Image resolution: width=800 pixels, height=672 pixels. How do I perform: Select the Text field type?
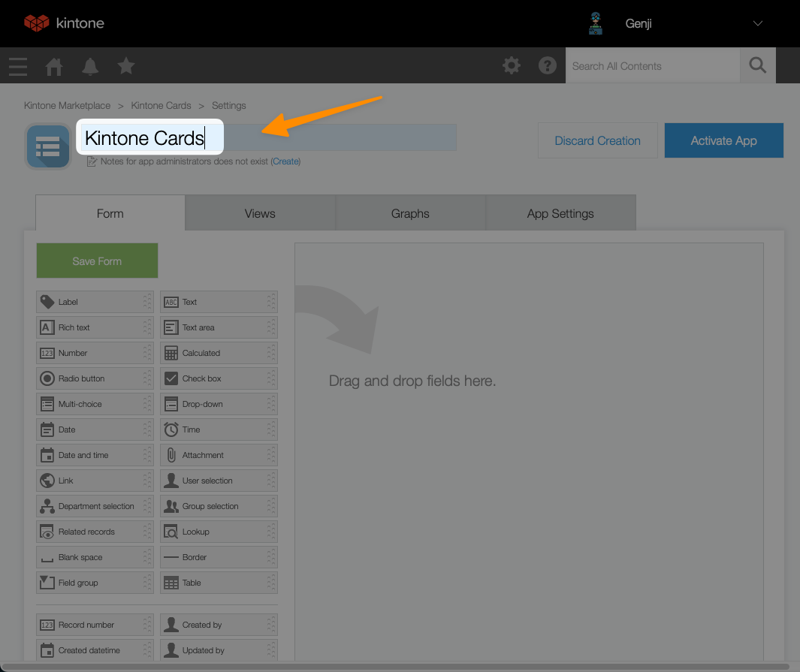[x=219, y=302]
